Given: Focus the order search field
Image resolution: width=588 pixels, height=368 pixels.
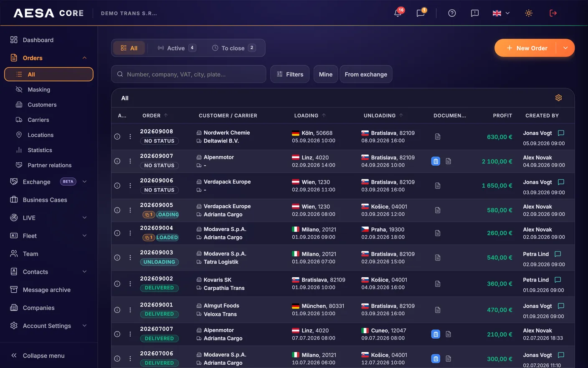Looking at the screenshot, I should tap(189, 74).
